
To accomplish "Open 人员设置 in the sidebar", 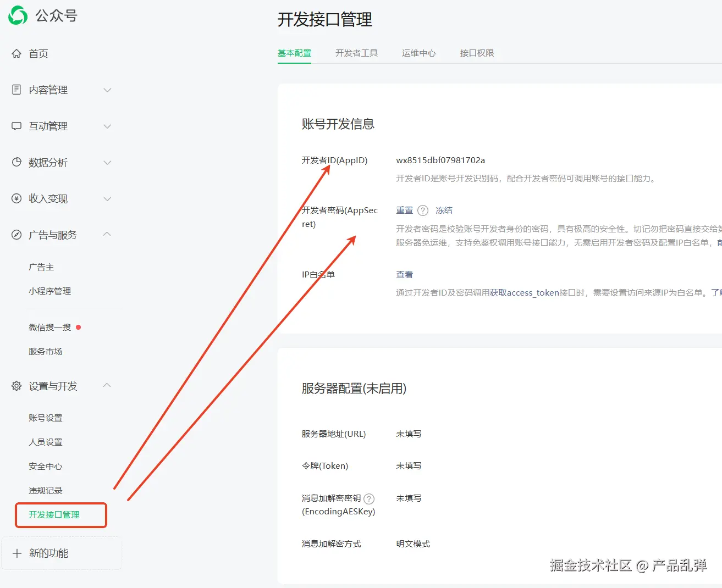I will (x=45, y=442).
